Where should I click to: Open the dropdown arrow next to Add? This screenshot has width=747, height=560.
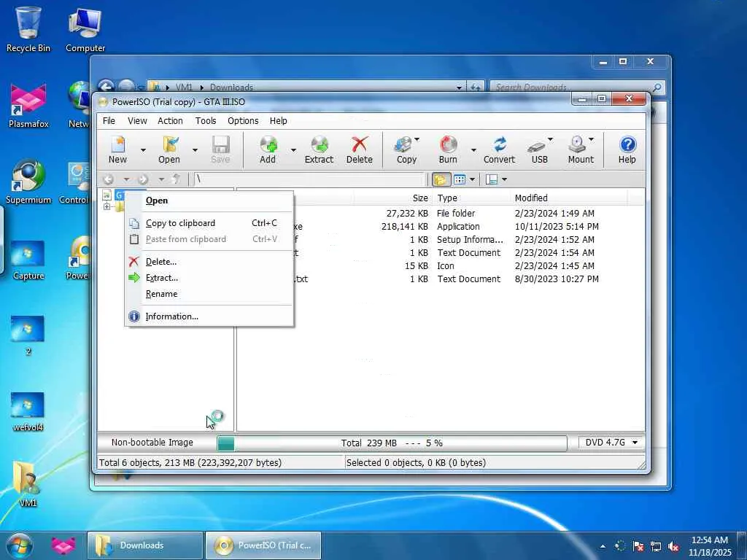(293, 150)
